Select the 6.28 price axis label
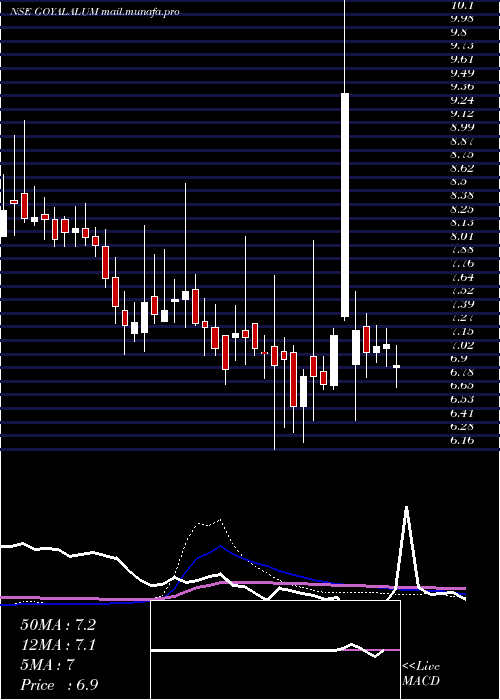500x700 pixels. (462, 427)
